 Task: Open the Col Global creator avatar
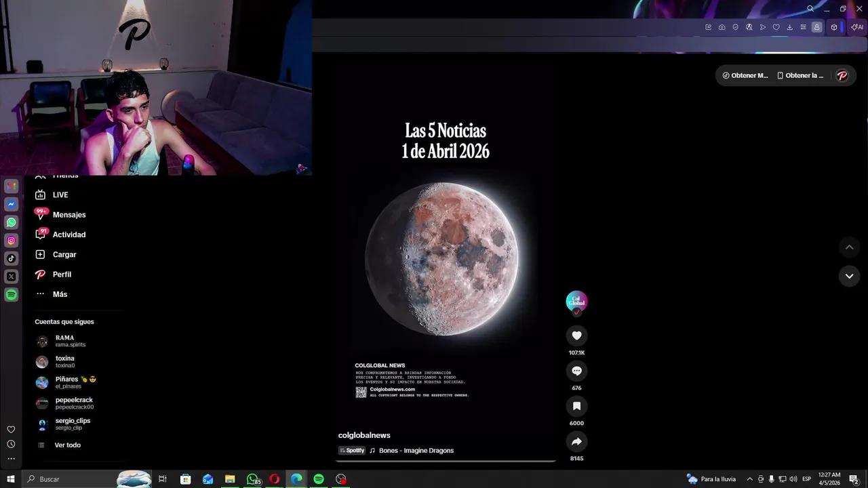tap(576, 302)
